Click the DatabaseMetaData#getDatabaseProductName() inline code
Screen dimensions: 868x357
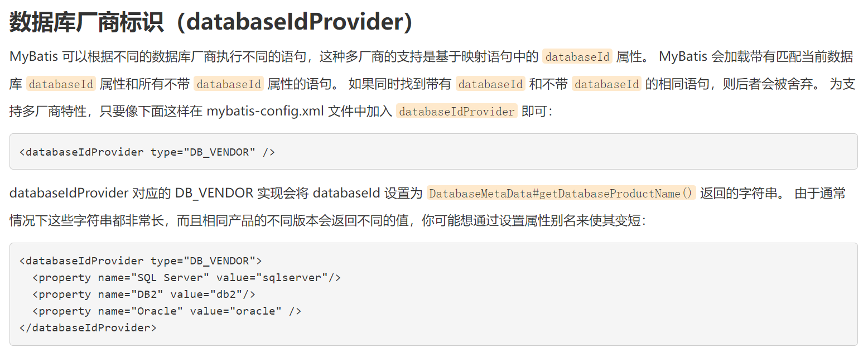coord(561,194)
